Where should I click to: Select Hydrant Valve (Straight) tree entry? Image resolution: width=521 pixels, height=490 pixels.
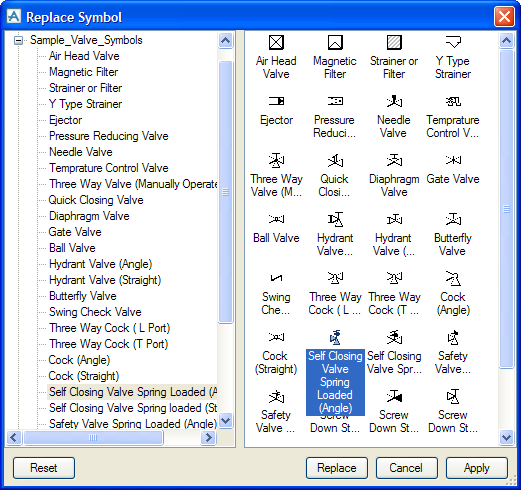[105, 280]
